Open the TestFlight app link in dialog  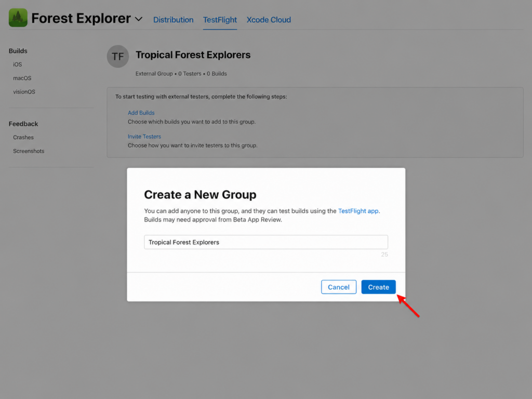358,211
